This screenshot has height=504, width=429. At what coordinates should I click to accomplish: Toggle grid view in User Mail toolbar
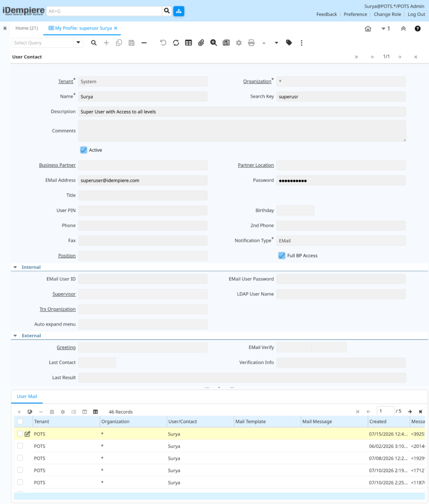(95, 412)
